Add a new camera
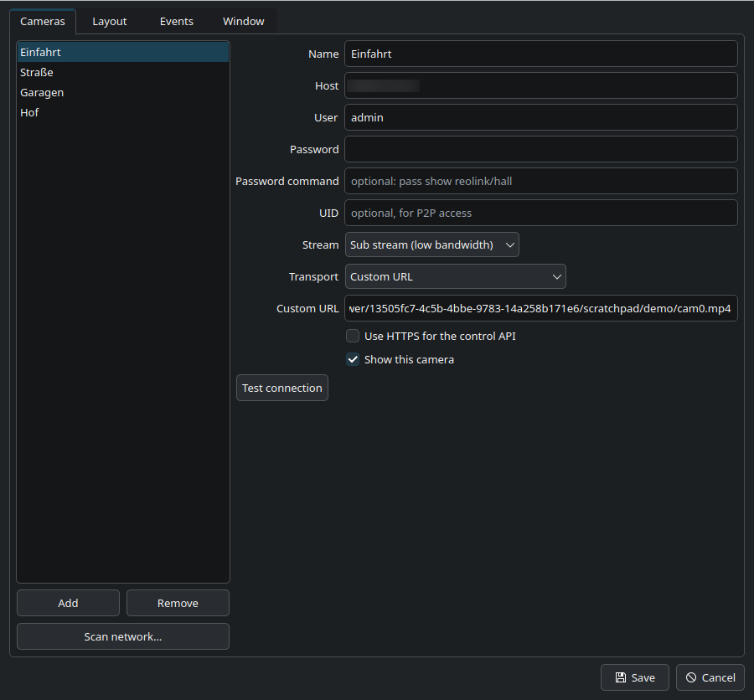754x700 pixels. pos(68,603)
